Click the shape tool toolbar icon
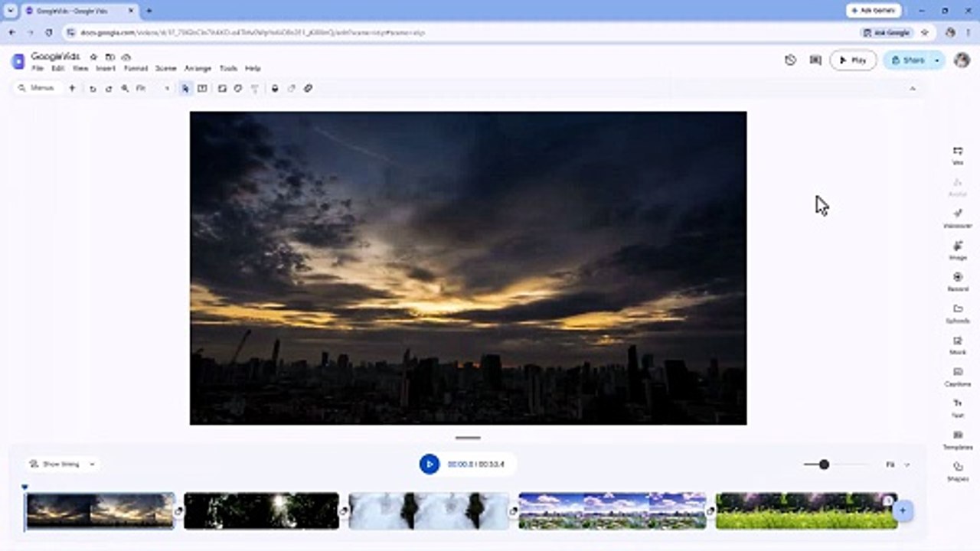This screenshot has height=551, width=980. click(238, 89)
